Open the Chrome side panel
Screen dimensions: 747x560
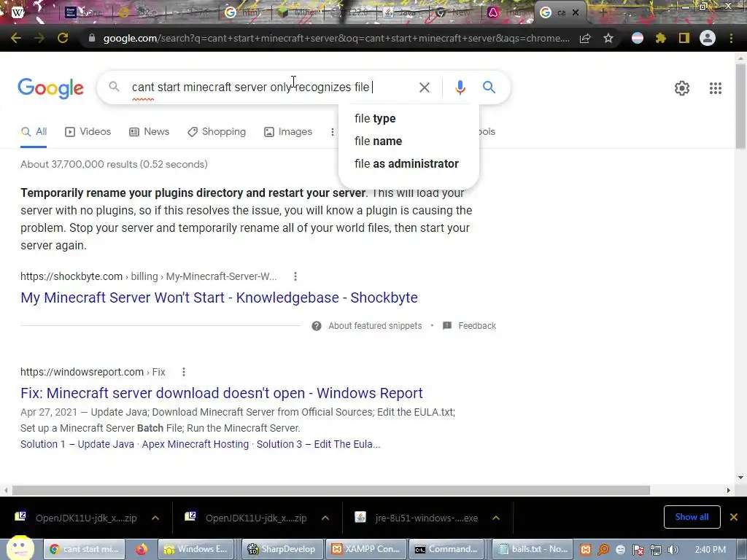(x=684, y=38)
